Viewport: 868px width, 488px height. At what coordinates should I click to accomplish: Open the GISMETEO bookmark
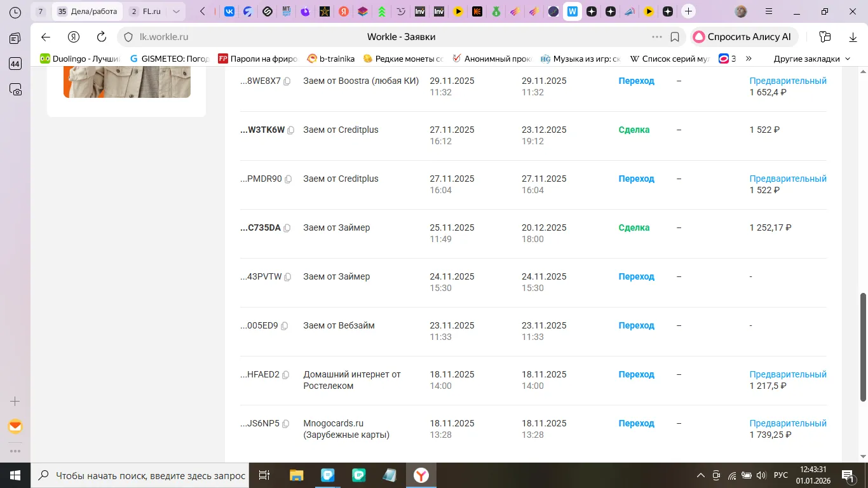pyautogui.click(x=169, y=58)
